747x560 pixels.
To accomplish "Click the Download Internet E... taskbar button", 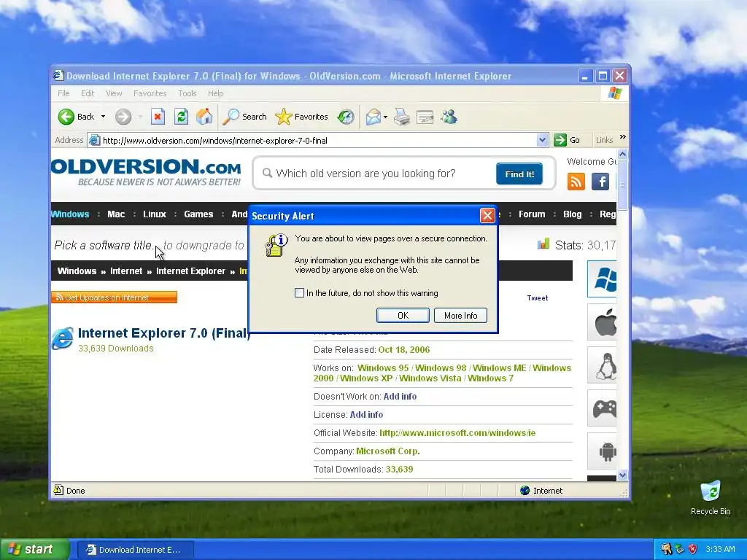I will [x=135, y=550].
